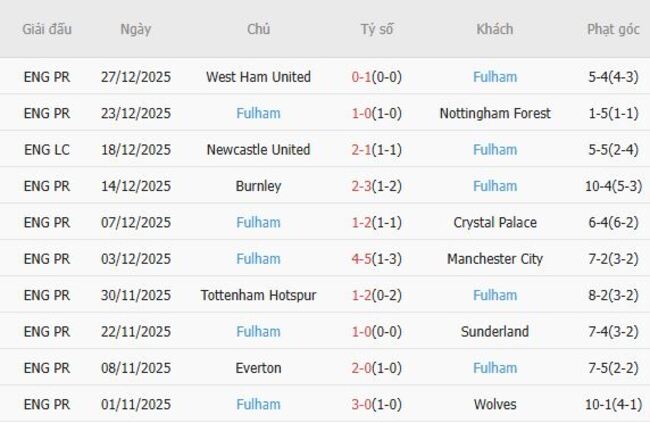Click the Everton team name
The width and height of the screenshot is (650, 423).
[258, 368]
